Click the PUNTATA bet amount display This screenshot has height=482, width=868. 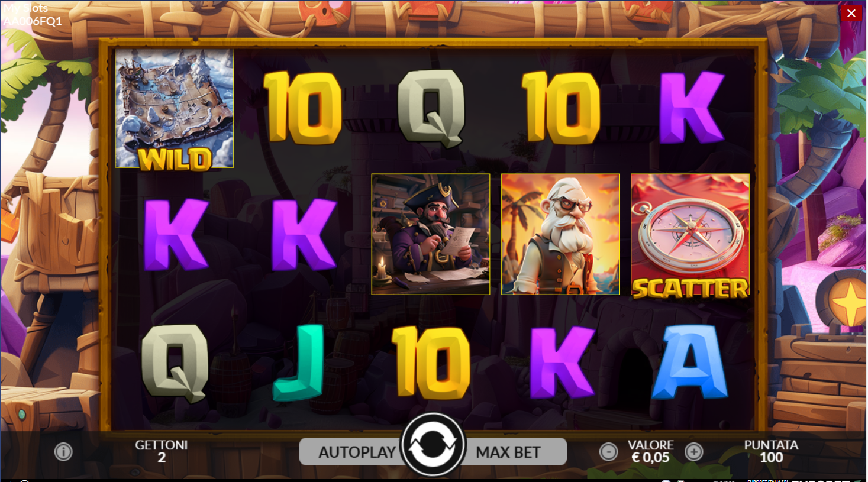pos(771,451)
